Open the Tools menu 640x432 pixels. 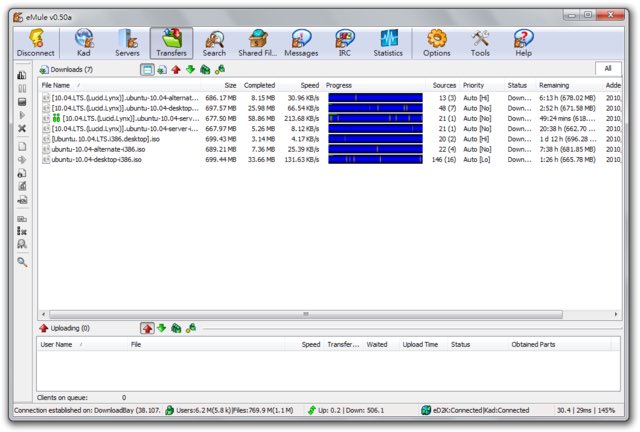coord(480,43)
